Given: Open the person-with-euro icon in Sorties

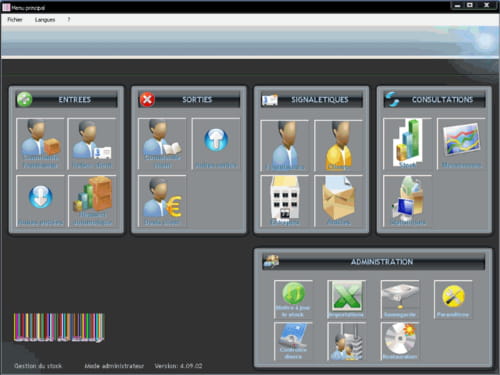Looking at the screenshot, I should (x=162, y=201).
